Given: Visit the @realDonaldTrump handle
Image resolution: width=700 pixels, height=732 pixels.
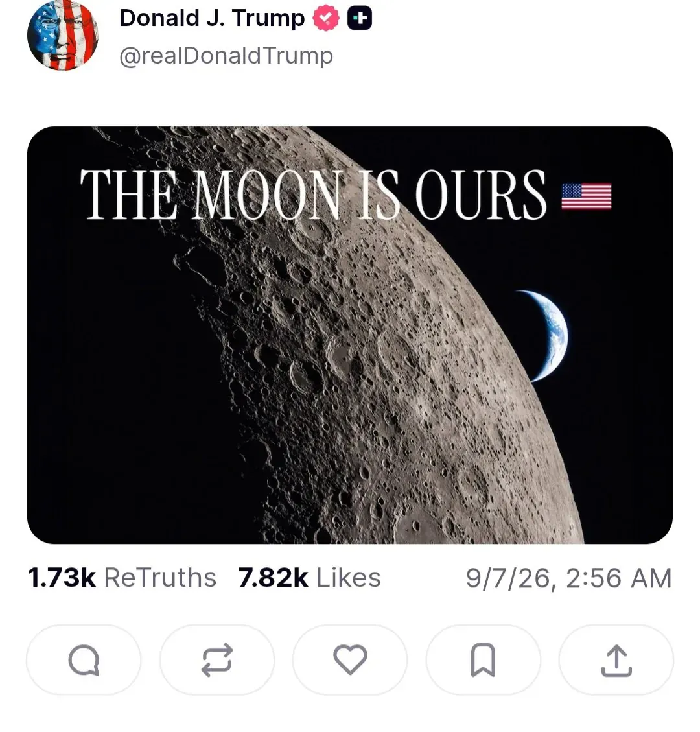Looking at the screenshot, I should coord(226,56).
